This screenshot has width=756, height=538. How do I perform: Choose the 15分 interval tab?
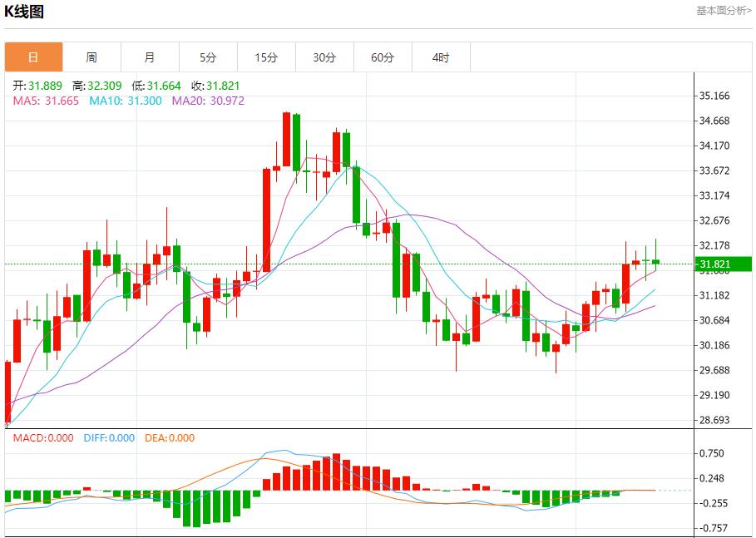tap(266, 57)
